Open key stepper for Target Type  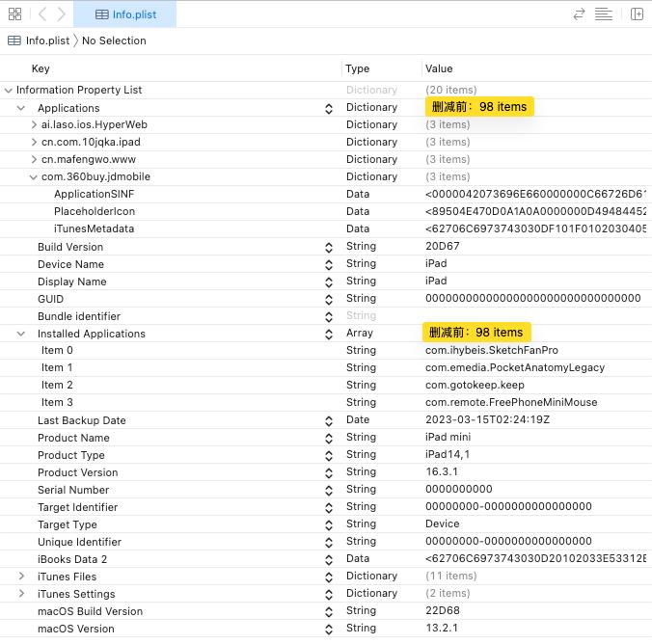(x=329, y=525)
